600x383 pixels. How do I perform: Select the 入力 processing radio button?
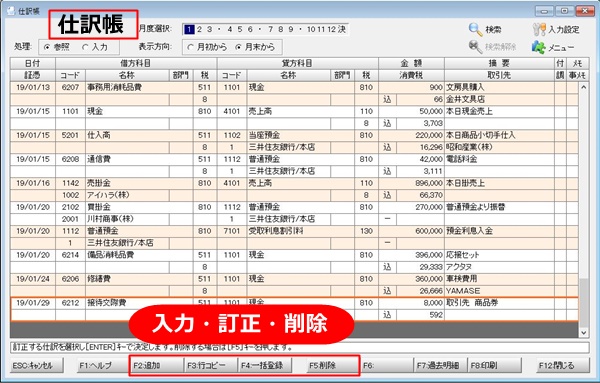click(85, 47)
